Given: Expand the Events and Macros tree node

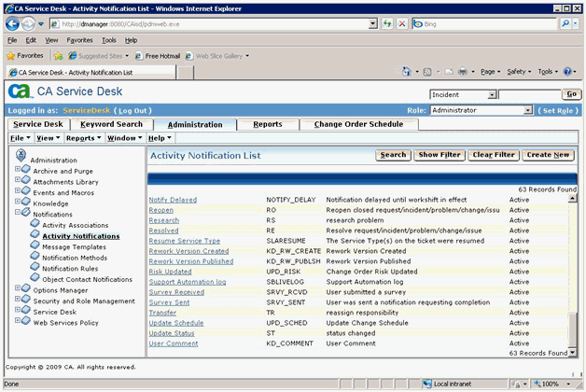Looking at the screenshot, I should point(17,190).
